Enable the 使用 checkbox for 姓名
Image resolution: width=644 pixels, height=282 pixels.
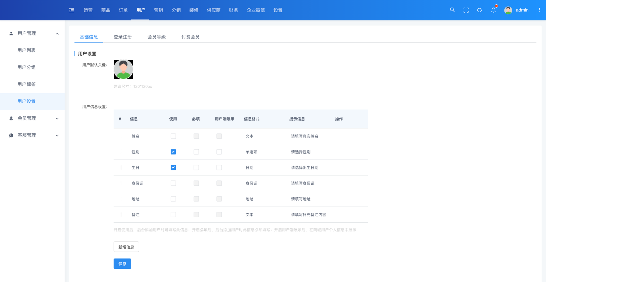(x=173, y=136)
